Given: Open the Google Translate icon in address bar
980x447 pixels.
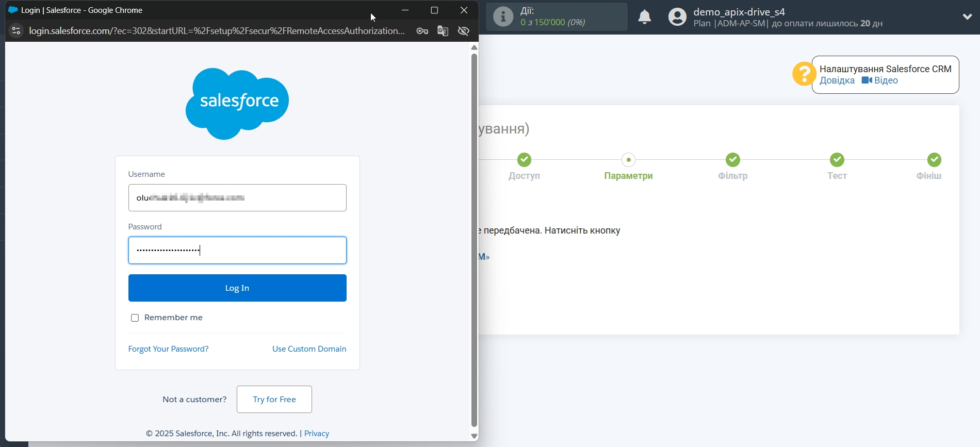Looking at the screenshot, I should pos(443,31).
